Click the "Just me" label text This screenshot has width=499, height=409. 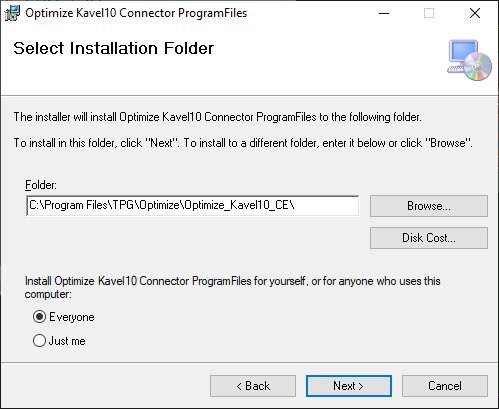[67, 341]
